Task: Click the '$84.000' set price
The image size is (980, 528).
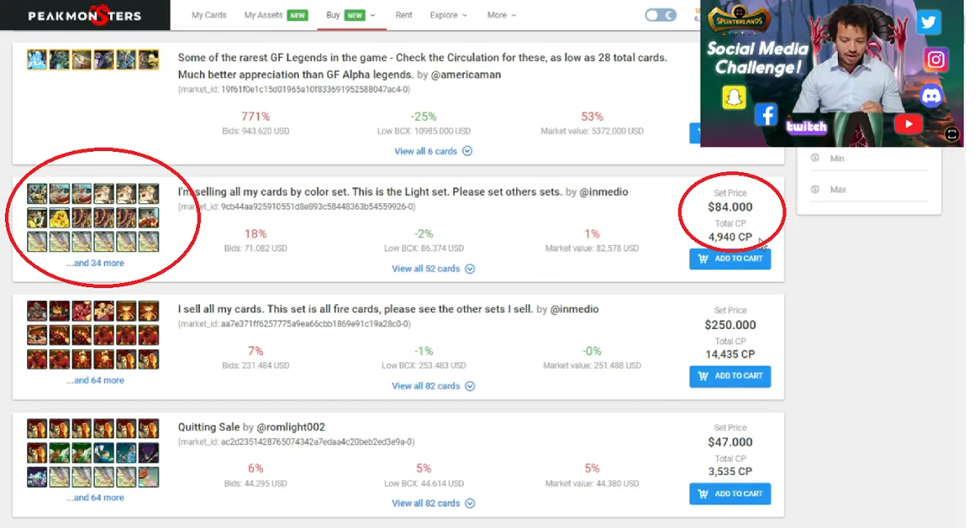Action: coord(730,207)
